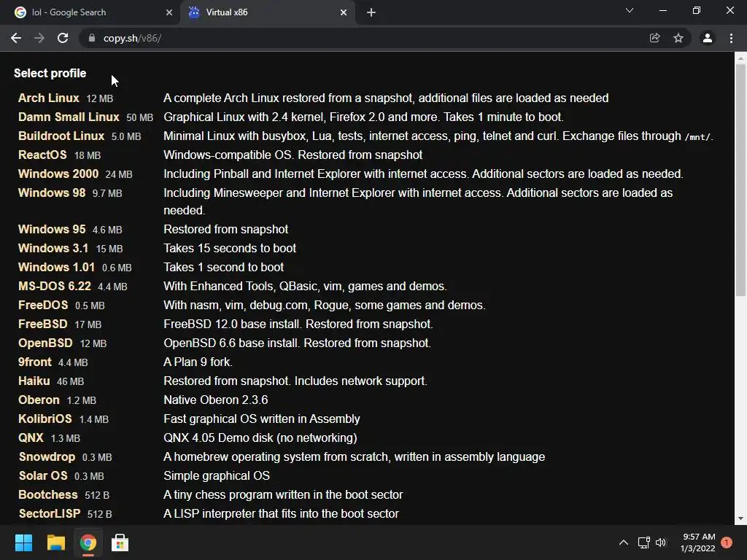Open Windows Start menu

pyautogui.click(x=23, y=542)
